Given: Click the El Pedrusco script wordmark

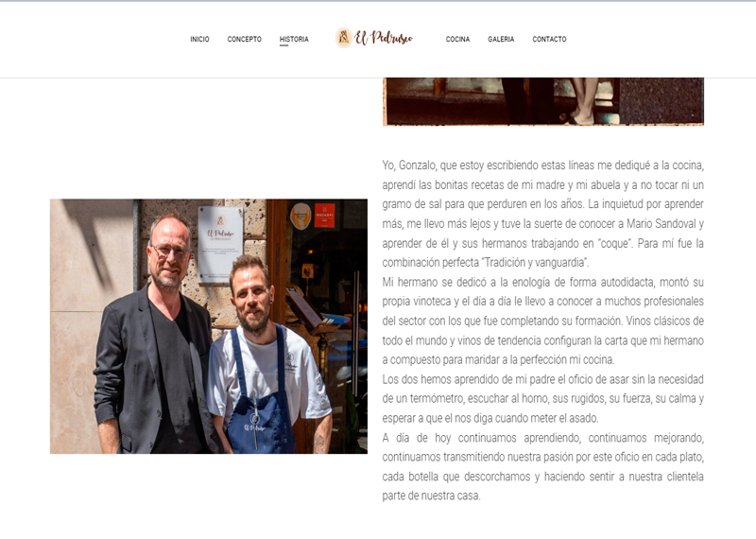Looking at the screenshot, I should pos(384,38).
